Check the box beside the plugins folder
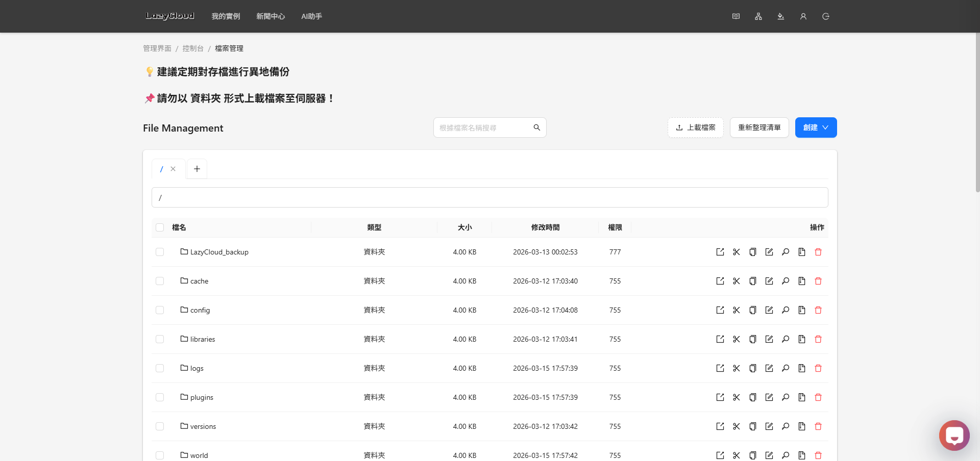This screenshot has width=980, height=461. (160, 397)
